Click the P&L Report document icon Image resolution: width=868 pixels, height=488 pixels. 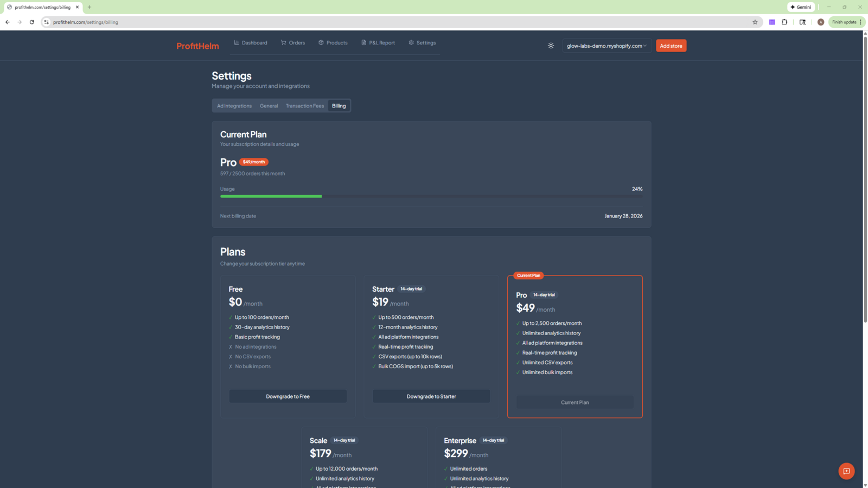(363, 43)
